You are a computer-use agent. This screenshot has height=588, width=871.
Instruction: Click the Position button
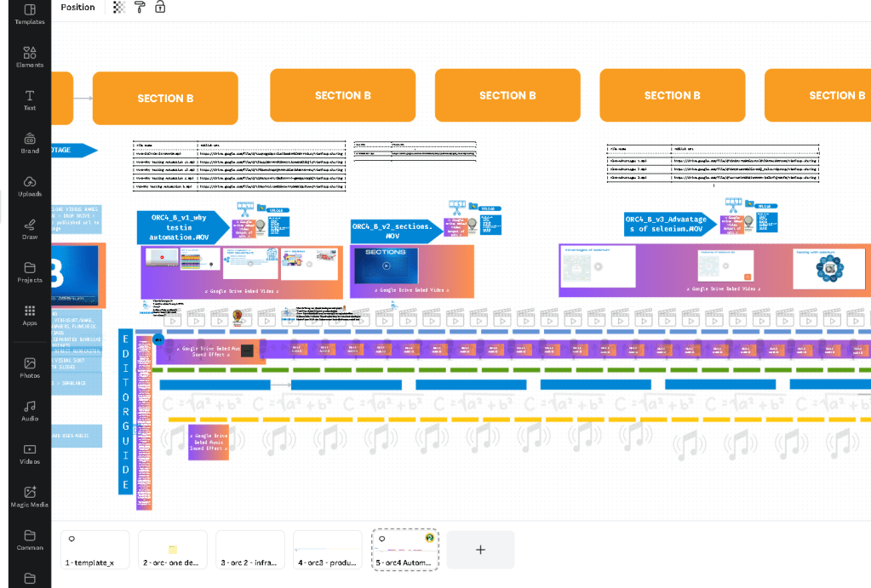[77, 7]
